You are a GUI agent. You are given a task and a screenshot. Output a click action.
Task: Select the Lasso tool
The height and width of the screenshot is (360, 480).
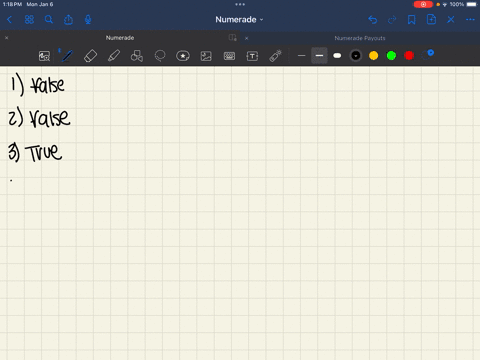click(x=160, y=56)
